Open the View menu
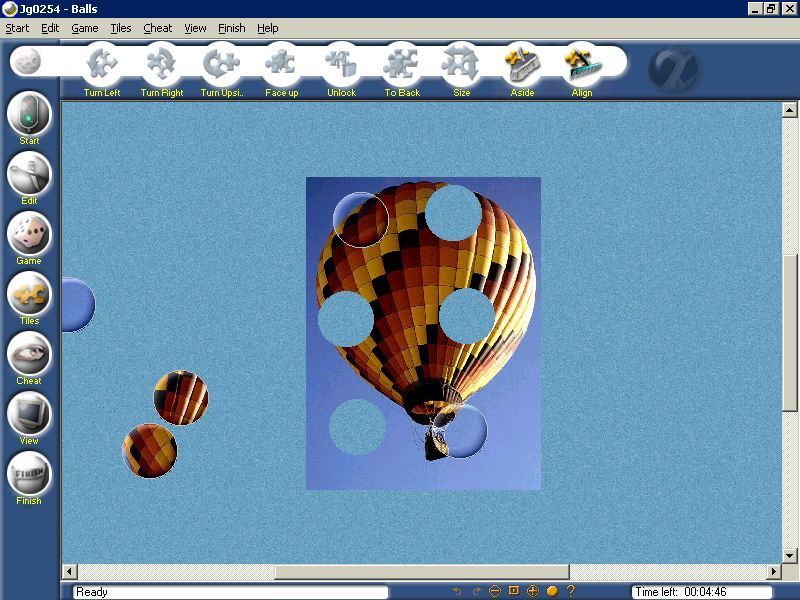 (x=195, y=28)
